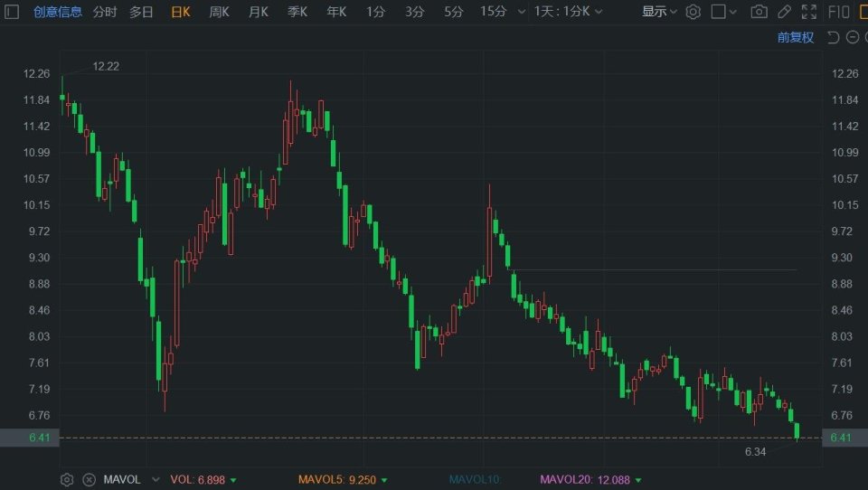Viewport: 868px width, 490px height.
Task: Switch to the 3分 three-minute chart
Action: point(414,12)
